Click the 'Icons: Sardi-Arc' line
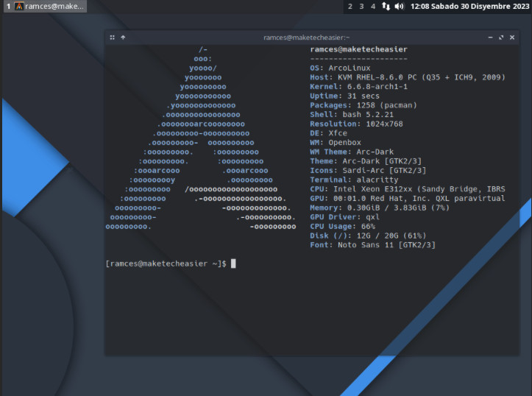 (368, 171)
